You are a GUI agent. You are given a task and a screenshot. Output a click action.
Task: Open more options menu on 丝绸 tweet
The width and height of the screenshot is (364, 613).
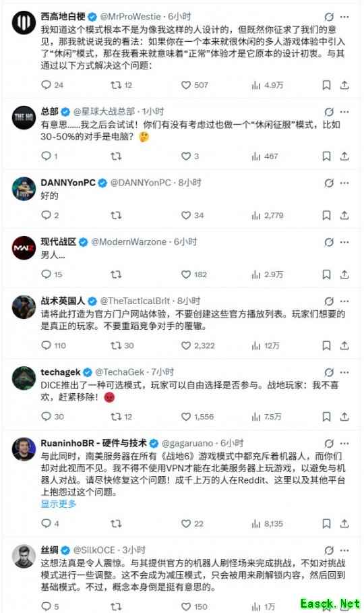pos(344,550)
